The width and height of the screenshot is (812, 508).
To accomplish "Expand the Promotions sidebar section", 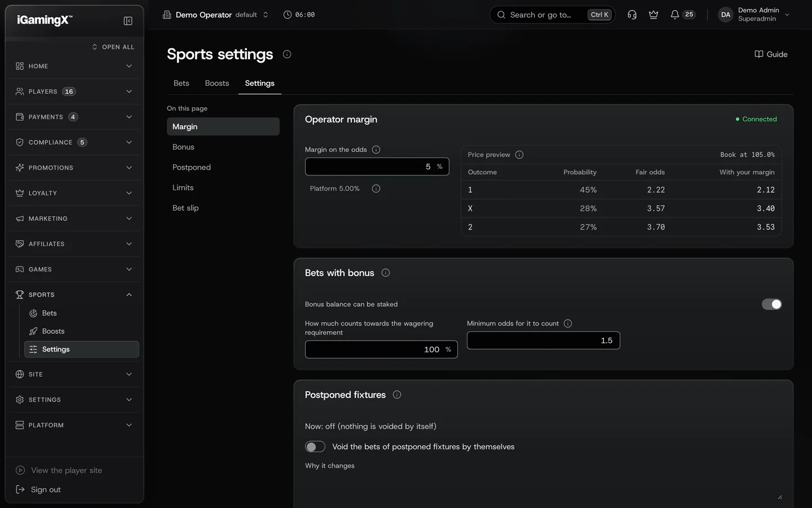I will click(74, 168).
